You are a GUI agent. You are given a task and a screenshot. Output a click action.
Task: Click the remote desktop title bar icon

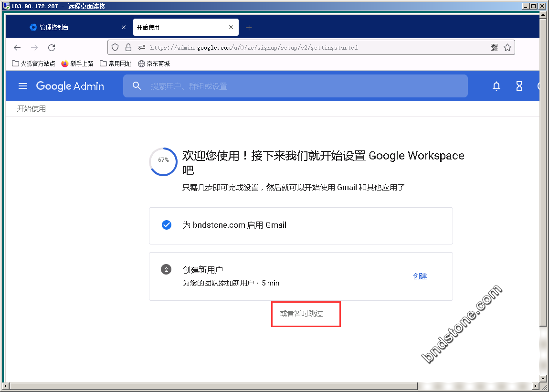point(6,6)
